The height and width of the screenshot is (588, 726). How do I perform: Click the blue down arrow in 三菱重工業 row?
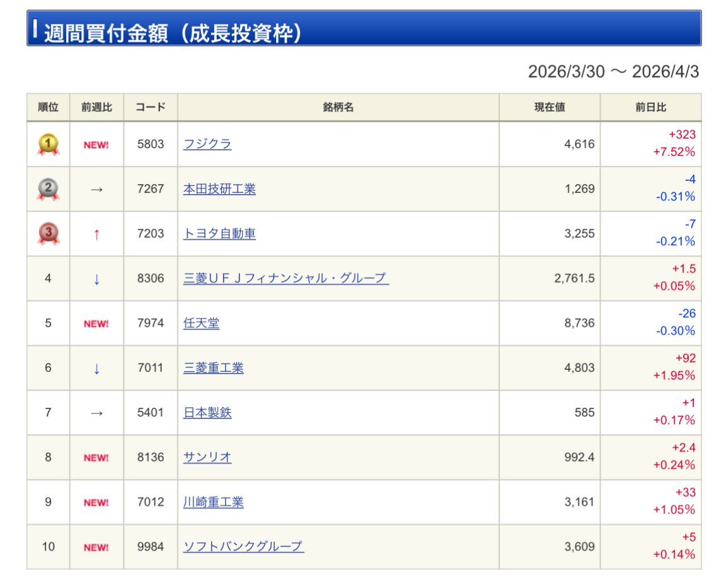[96, 369]
